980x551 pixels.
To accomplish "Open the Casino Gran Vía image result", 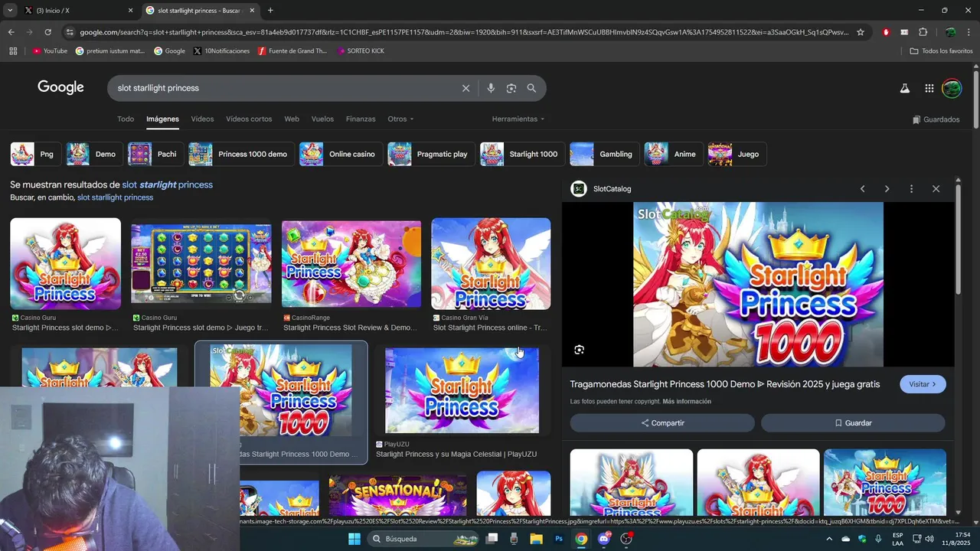I will coord(491,264).
